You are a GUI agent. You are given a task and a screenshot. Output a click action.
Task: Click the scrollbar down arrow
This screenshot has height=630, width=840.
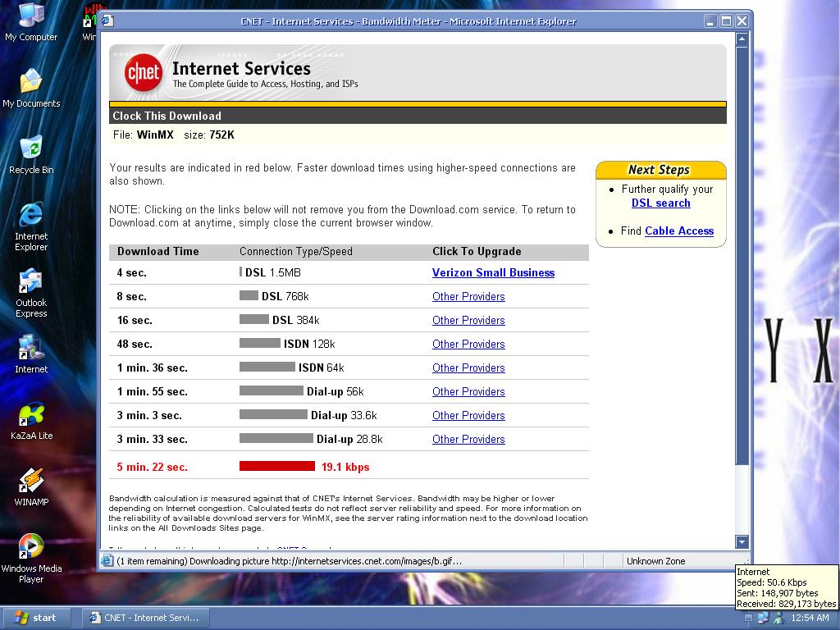pos(742,541)
